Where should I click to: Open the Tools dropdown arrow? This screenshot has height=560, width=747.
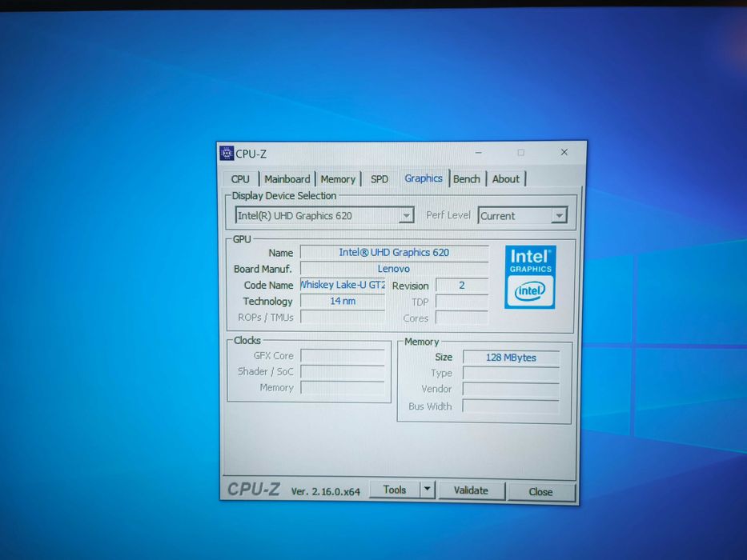pyautogui.click(x=428, y=490)
